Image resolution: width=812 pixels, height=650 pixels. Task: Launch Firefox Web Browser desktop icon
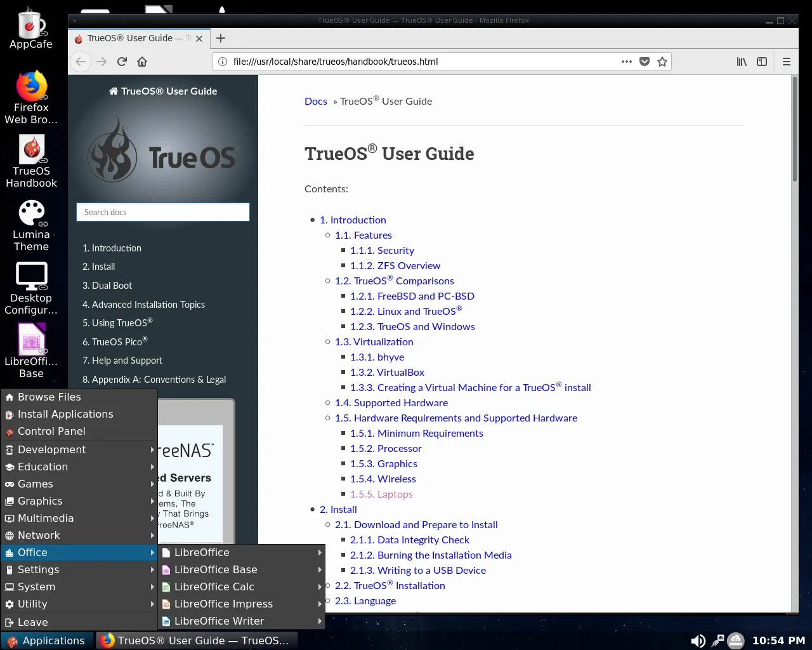pos(30,98)
